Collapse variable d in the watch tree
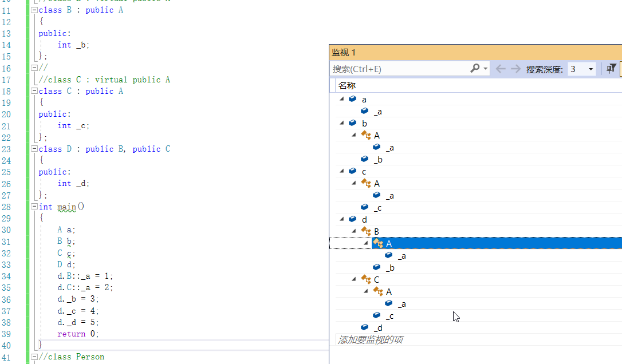 (341, 219)
